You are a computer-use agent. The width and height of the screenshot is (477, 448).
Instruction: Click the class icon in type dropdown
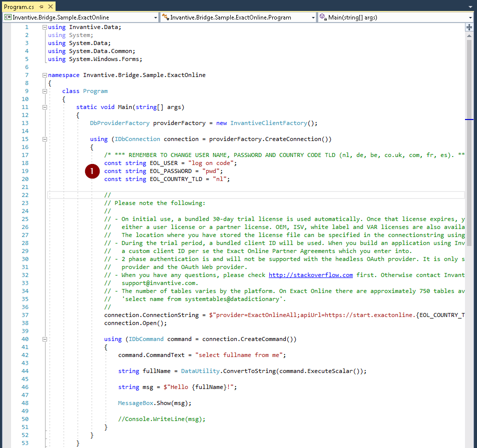coord(166,17)
